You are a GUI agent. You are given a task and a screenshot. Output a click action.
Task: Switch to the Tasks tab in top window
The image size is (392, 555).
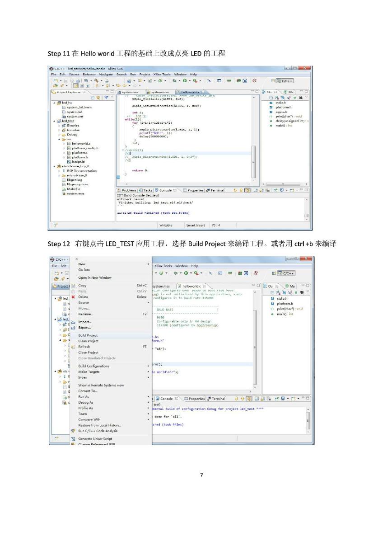coord(145,190)
